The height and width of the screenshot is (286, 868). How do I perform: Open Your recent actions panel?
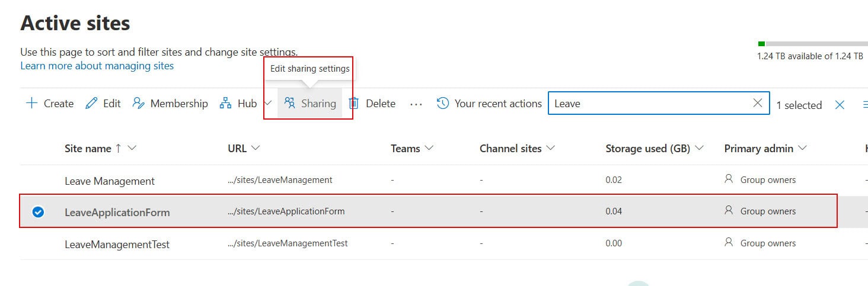tap(489, 103)
